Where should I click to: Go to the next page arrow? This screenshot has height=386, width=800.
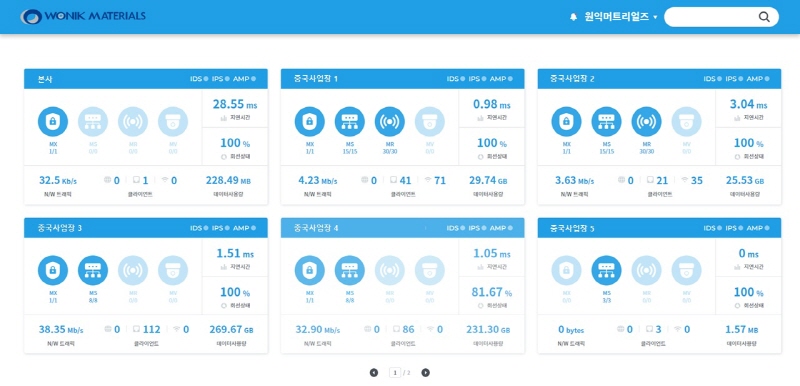[x=426, y=373]
